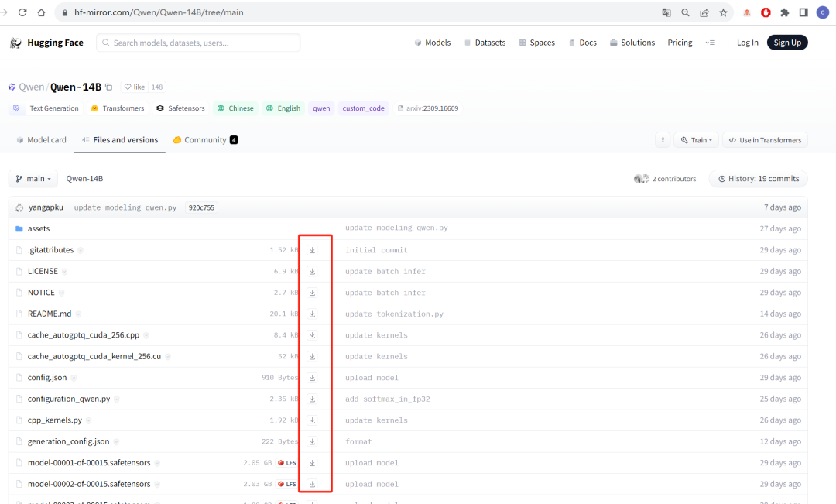Select the Files and versions tab
Screen dimensions: 836x504
120,139
